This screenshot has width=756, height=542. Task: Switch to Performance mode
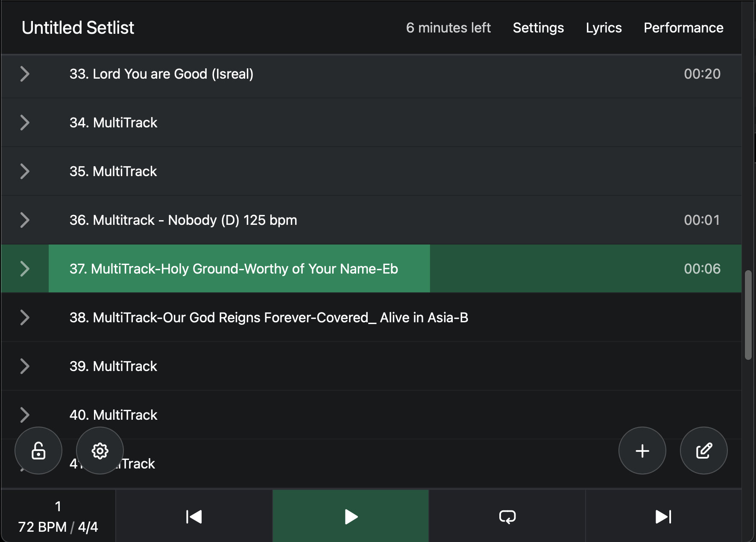pos(683,28)
